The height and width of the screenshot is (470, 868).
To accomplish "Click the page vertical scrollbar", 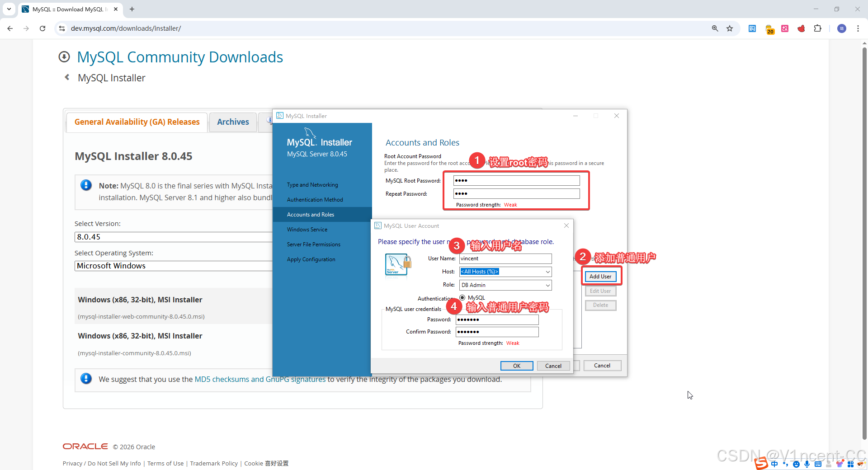I will point(864,244).
